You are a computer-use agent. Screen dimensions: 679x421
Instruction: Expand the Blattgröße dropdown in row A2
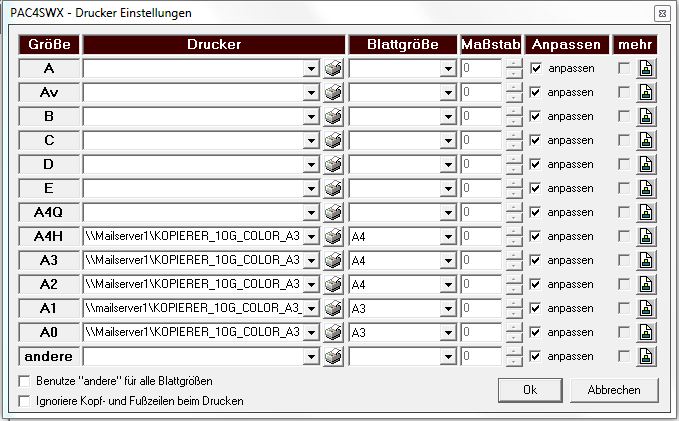448,284
